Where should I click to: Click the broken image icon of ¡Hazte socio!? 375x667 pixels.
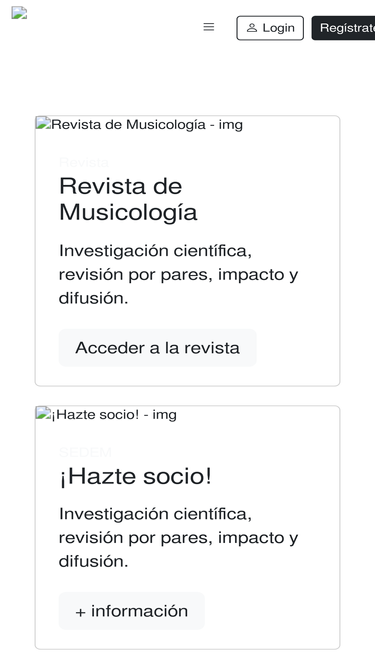43,413
